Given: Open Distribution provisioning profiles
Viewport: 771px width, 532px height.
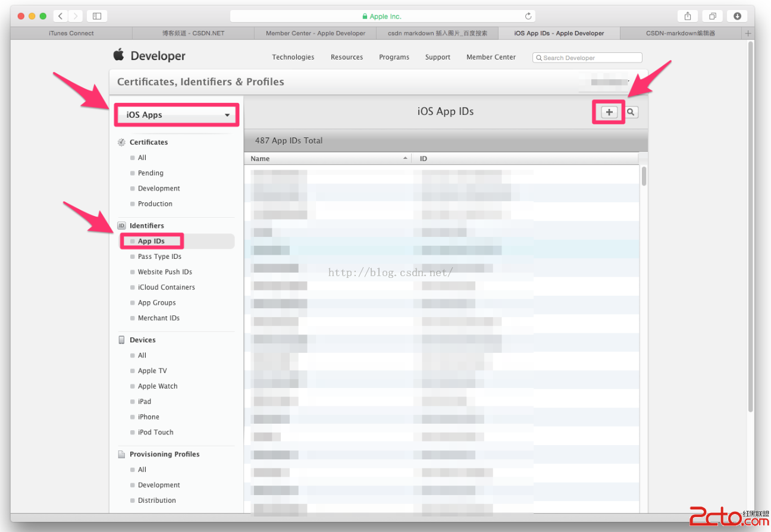Looking at the screenshot, I should pos(157,500).
